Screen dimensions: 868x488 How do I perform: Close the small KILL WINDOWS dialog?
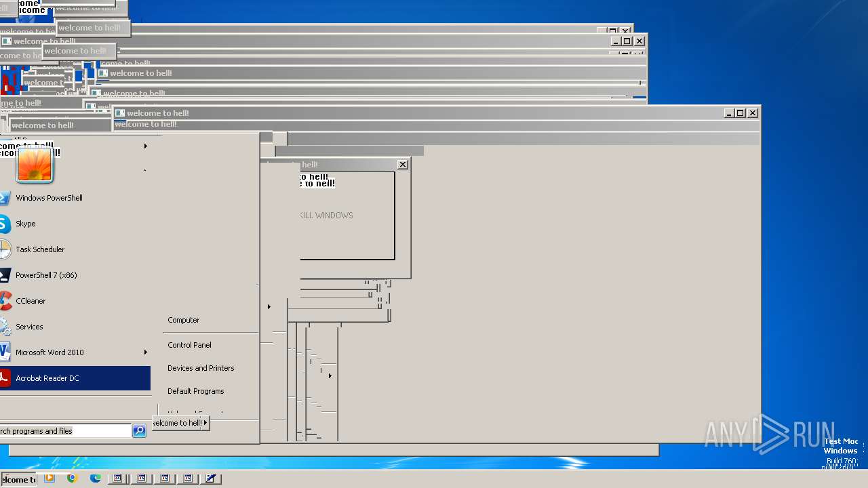click(403, 164)
